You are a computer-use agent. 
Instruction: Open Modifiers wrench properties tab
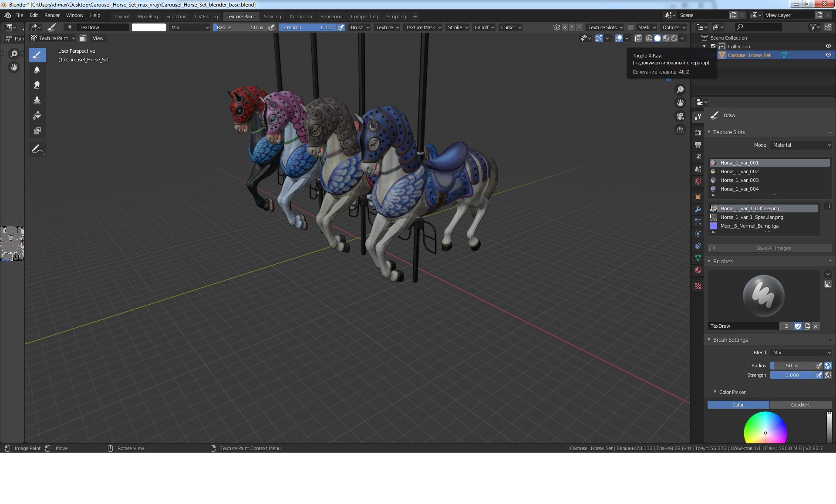coord(698,209)
